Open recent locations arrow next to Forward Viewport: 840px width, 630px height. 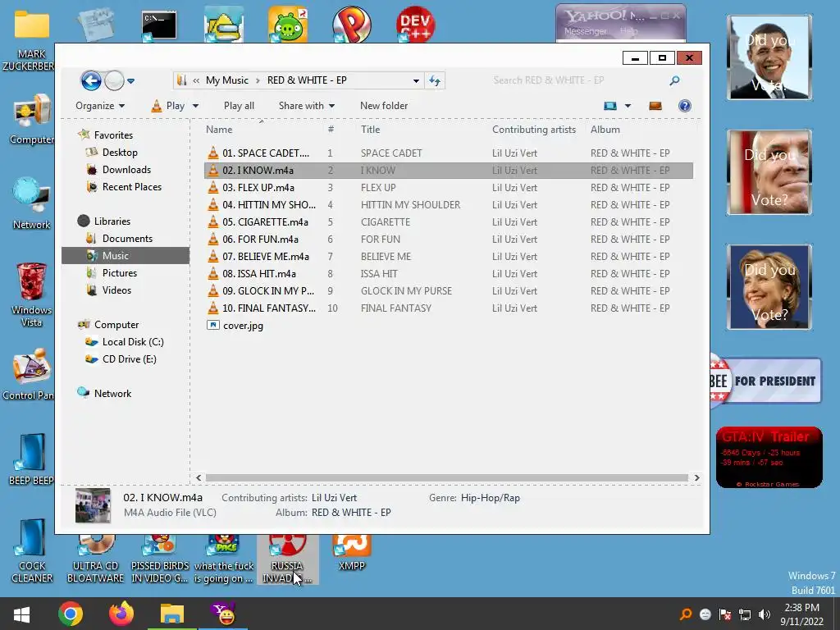click(130, 81)
